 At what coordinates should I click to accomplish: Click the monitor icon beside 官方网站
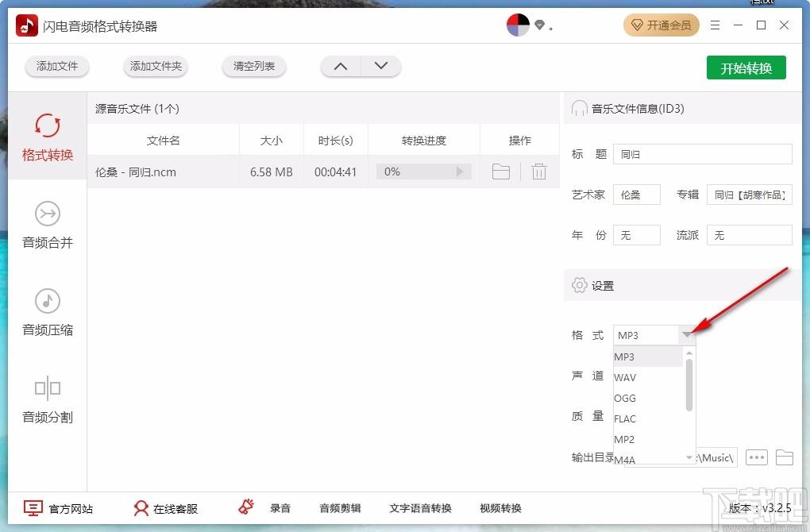(x=33, y=507)
